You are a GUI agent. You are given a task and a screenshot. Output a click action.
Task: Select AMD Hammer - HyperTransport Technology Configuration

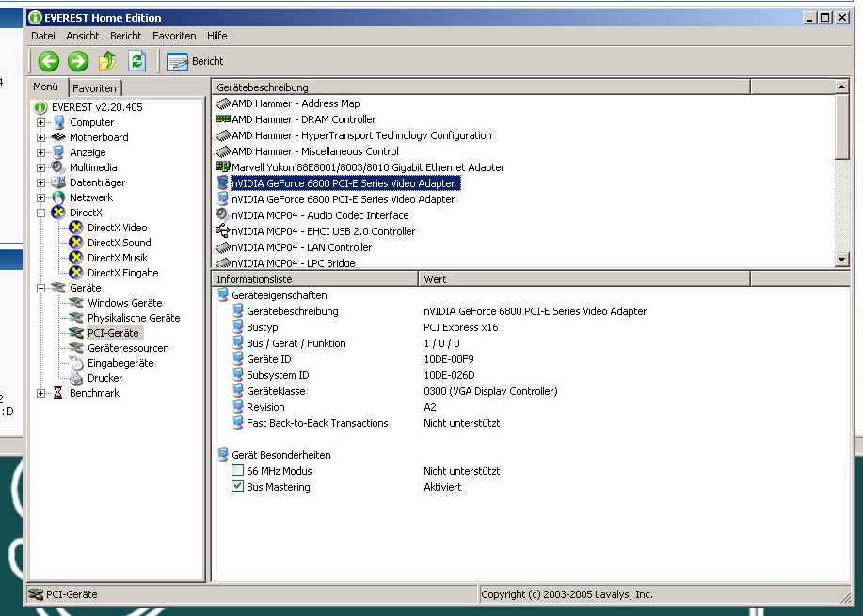pyautogui.click(x=361, y=135)
